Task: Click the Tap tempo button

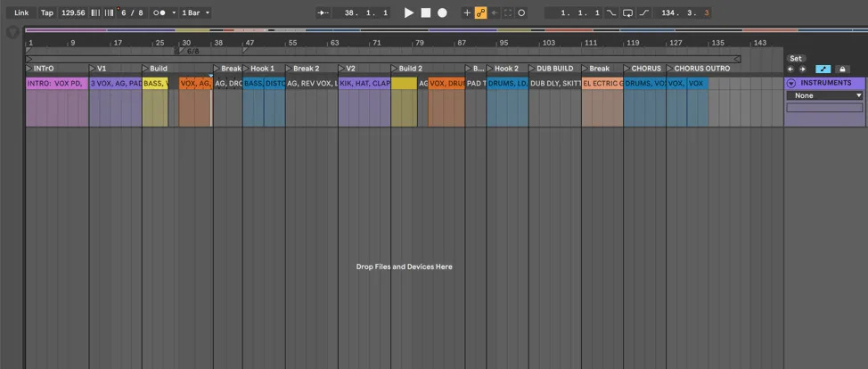Action: pos(47,12)
